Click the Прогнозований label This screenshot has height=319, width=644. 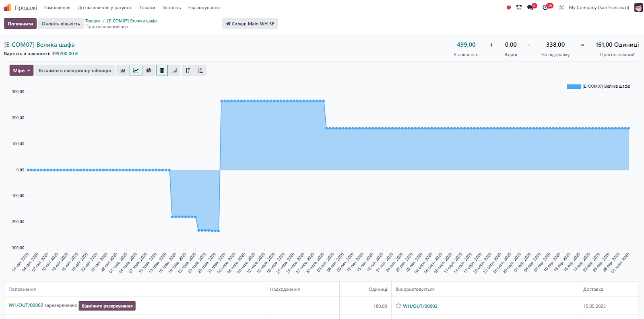tap(617, 55)
